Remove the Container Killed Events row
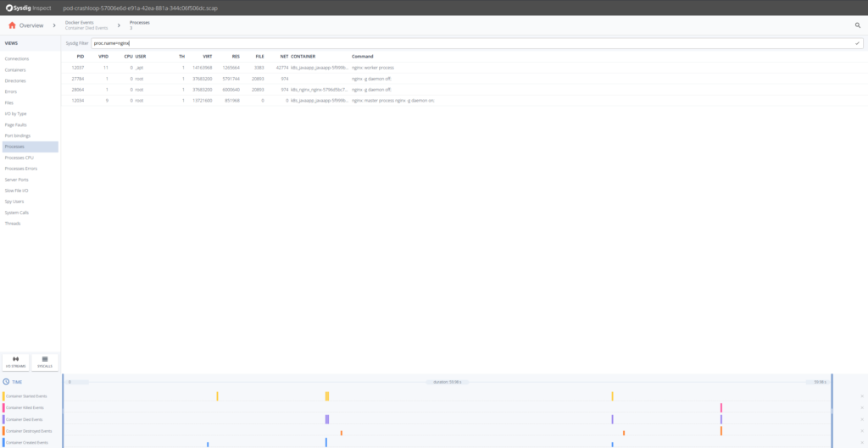868x448 pixels. [x=862, y=407]
